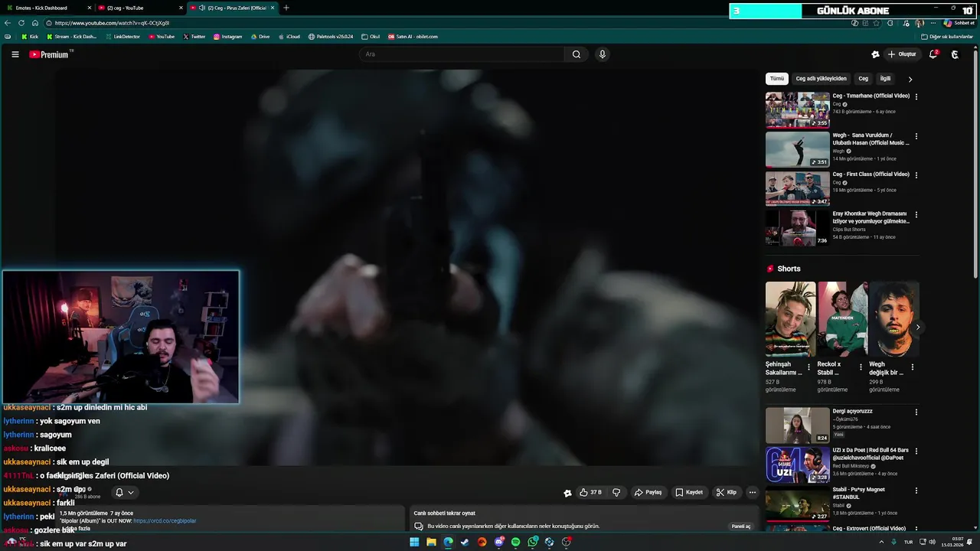980x551 pixels.
Task: Open the account avatar menu
Action: 955,54
